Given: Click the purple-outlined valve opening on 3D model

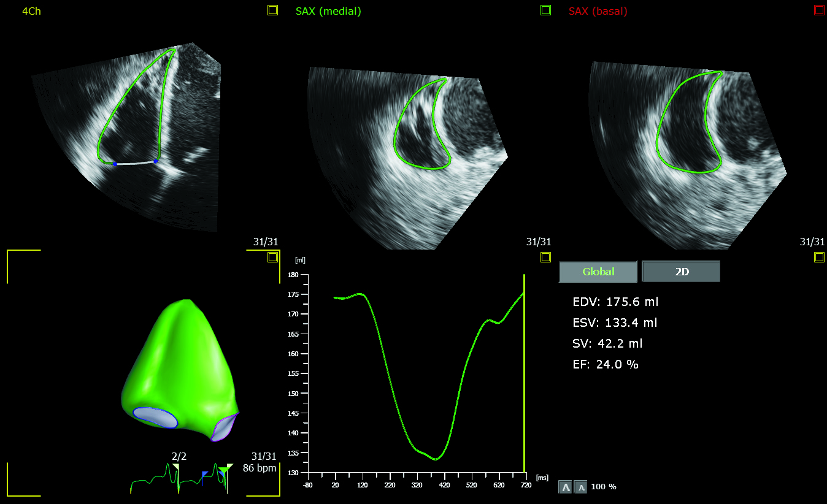Looking at the screenshot, I should tap(224, 427).
